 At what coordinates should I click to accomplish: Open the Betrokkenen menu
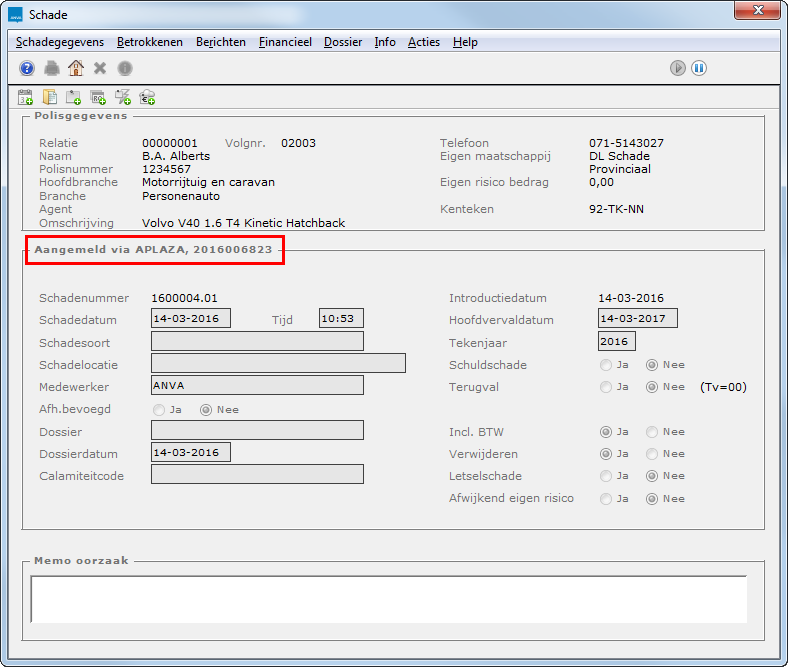pyautogui.click(x=150, y=42)
